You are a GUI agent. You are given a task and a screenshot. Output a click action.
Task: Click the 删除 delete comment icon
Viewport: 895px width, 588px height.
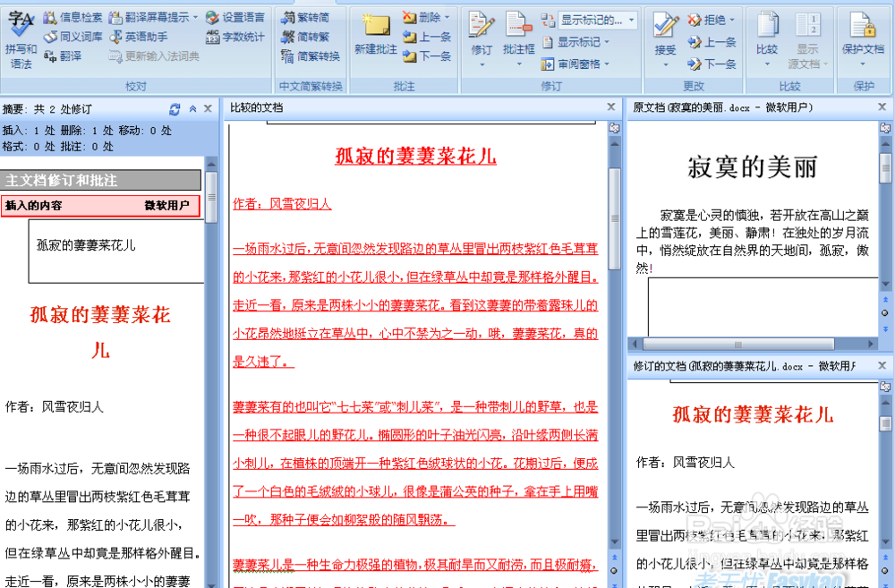coord(409,18)
